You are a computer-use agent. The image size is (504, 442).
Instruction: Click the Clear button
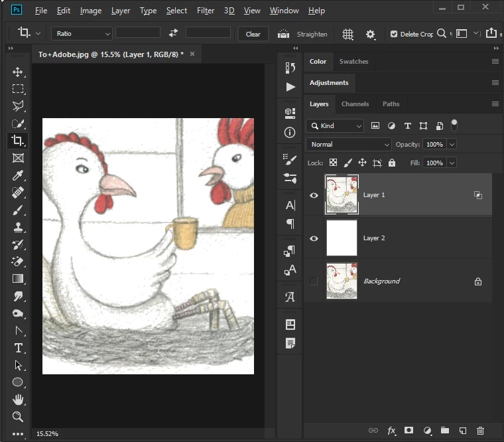pyautogui.click(x=253, y=34)
